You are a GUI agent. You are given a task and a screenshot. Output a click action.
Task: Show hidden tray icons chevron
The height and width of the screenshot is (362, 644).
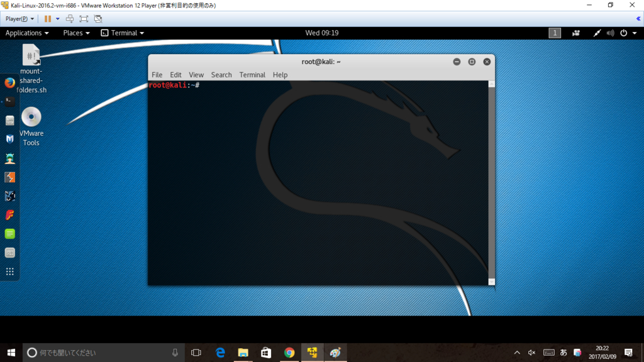[517, 353]
